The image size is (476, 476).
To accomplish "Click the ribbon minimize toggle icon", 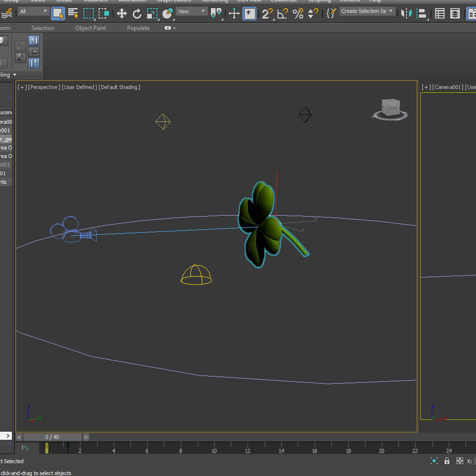I will click(168, 28).
